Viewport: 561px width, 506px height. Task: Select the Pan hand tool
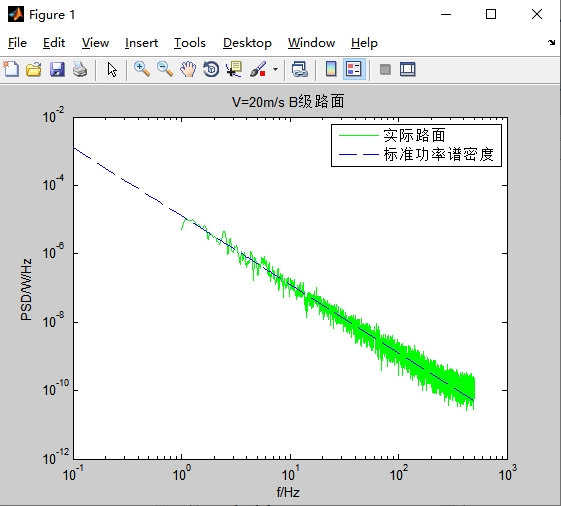[188, 69]
